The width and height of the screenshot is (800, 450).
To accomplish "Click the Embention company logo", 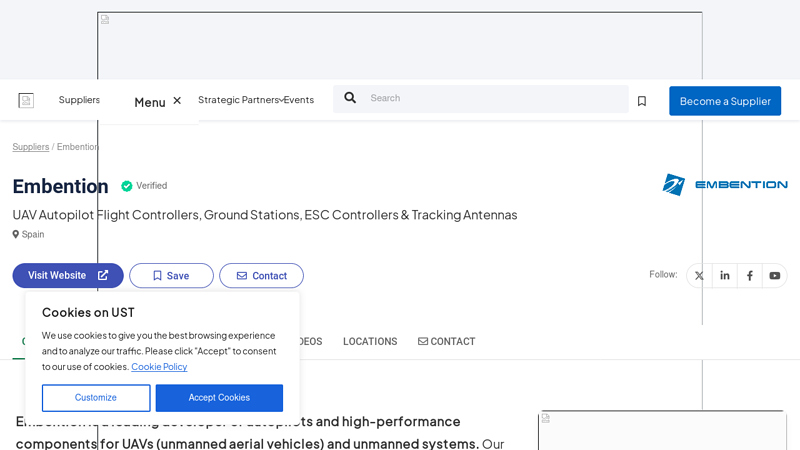I will point(724,184).
